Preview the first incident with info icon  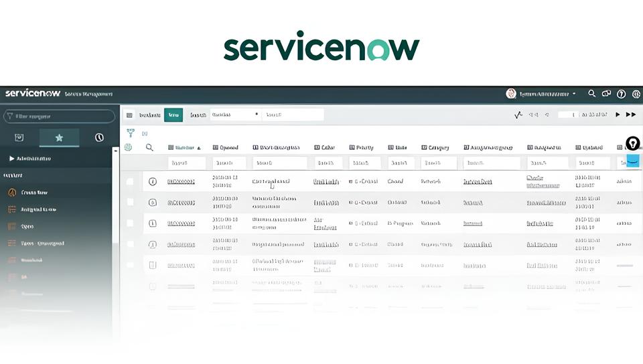pyautogui.click(x=153, y=181)
